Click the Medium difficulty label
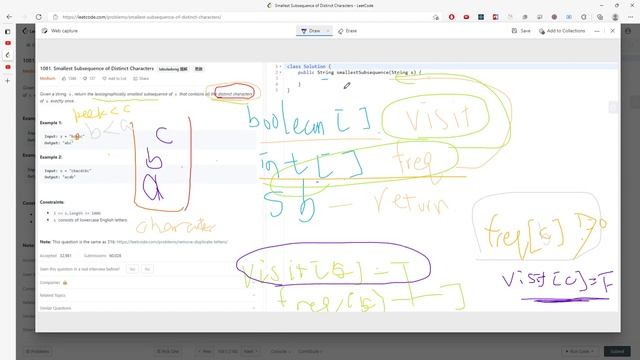This screenshot has height=360, width=640. click(x=47, y=78)
